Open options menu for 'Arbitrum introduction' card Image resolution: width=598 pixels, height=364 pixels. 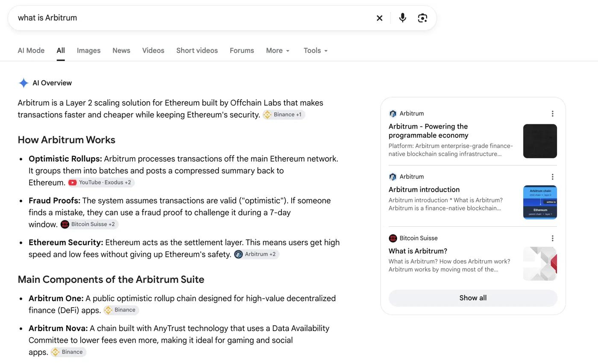tap(552, 177)
